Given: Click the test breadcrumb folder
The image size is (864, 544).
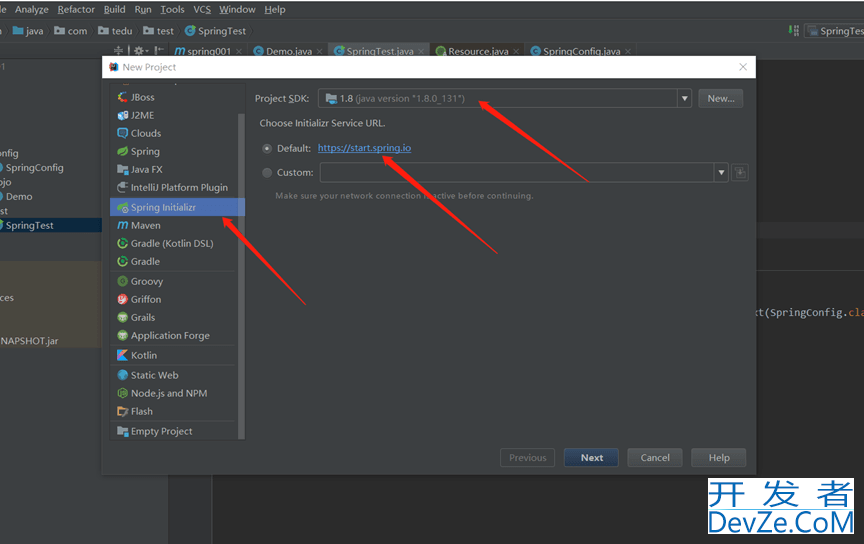Looking at the screenshot, I should 159,31.
